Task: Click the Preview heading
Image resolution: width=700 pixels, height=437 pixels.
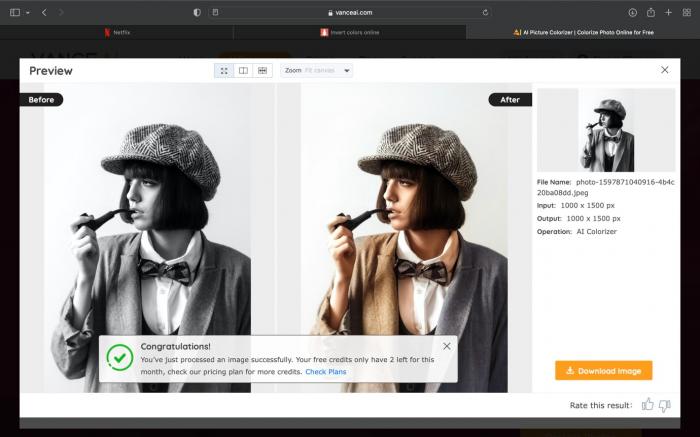Action: click(x=51, y=71)
